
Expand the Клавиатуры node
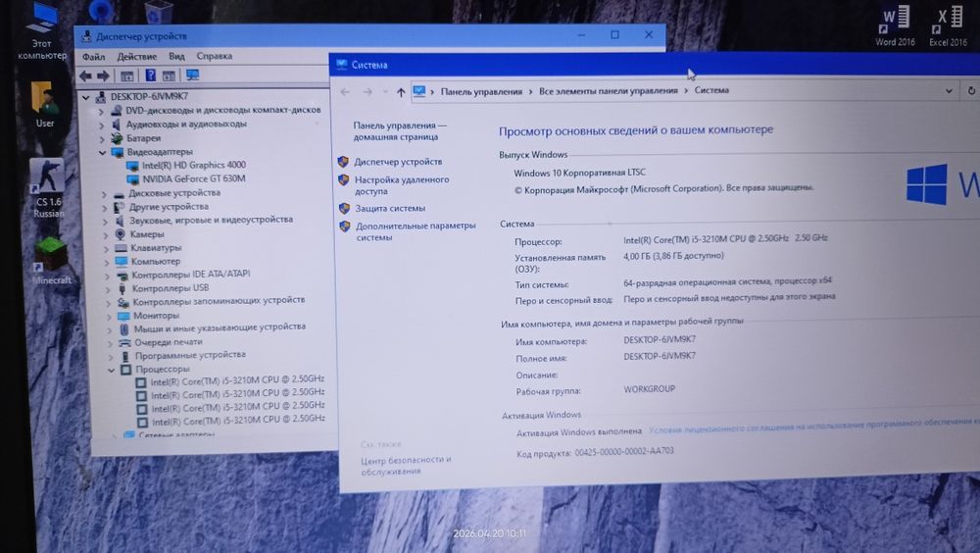106,249
